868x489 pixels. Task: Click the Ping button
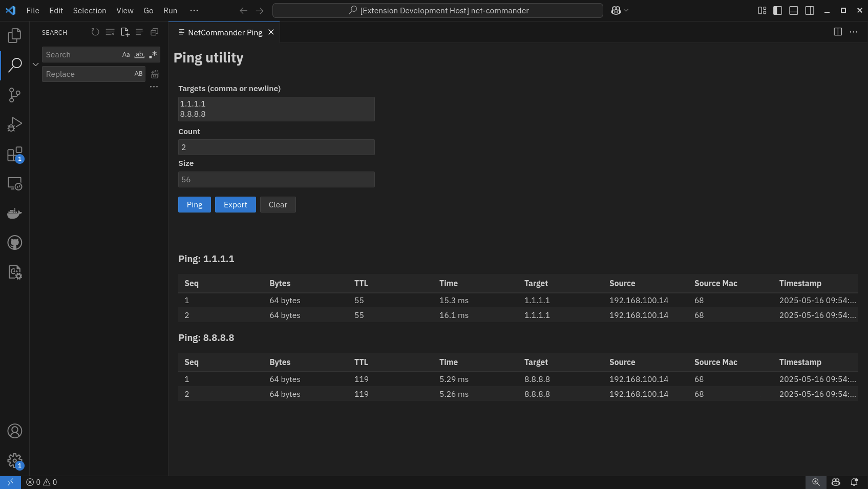194,204
